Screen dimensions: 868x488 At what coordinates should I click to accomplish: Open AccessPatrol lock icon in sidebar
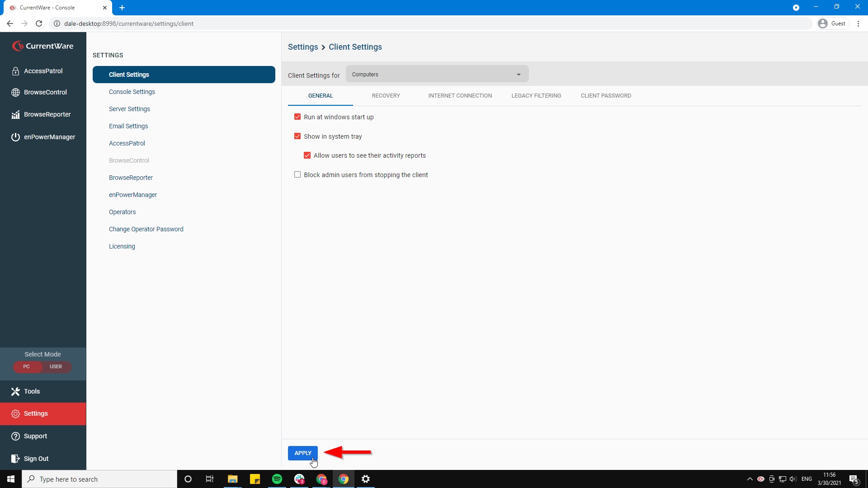15,71
